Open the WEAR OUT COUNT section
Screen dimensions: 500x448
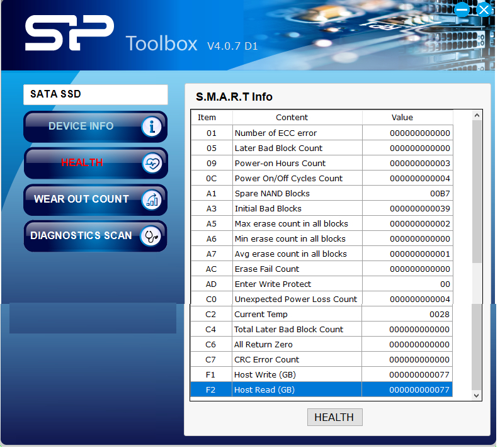(95, 200)
